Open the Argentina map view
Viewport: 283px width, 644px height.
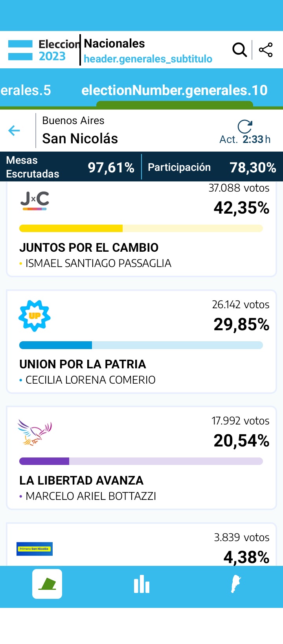click(x=235, y=584)
